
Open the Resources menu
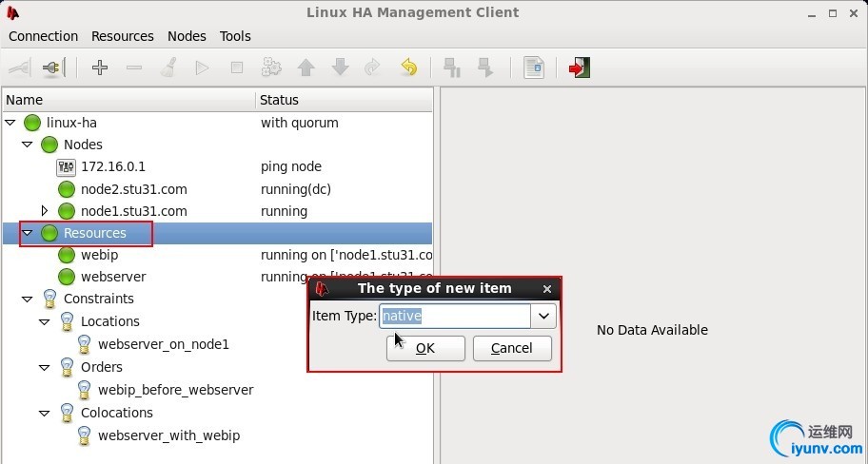point(123,36)
